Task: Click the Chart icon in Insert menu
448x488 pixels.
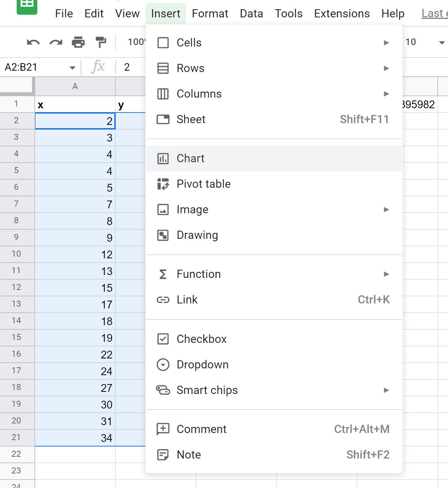Action: 163,158
